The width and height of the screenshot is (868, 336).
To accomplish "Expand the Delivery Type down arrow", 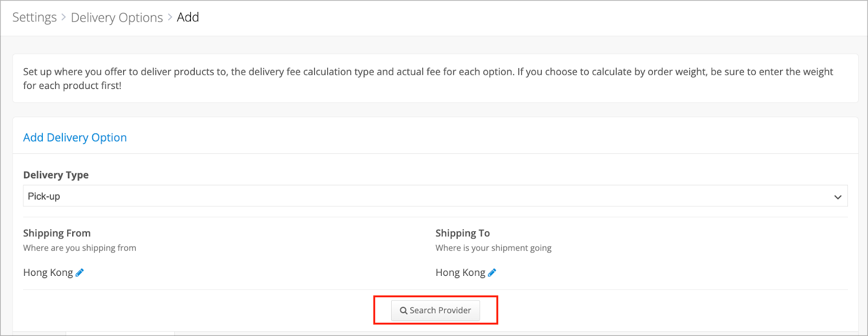I will point(838,197).
